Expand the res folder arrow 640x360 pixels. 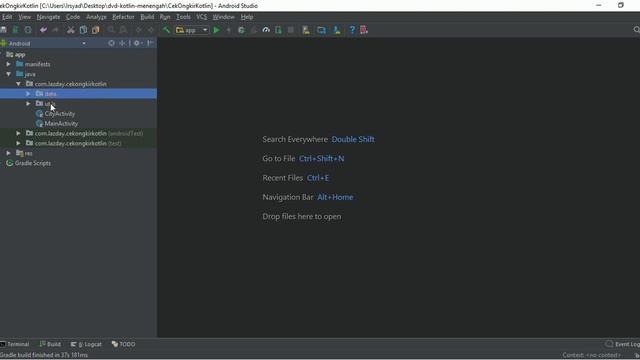click(x=9, y=153)
